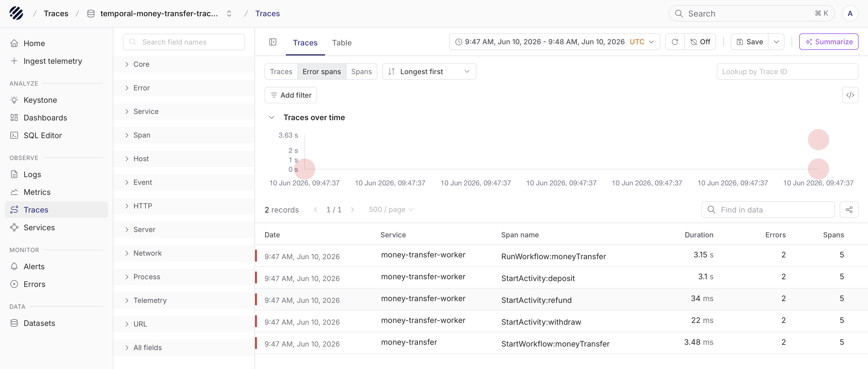The image size is (868, 369).
Task: Toggle auto-refresh Off button
Action: coord(700,42)
